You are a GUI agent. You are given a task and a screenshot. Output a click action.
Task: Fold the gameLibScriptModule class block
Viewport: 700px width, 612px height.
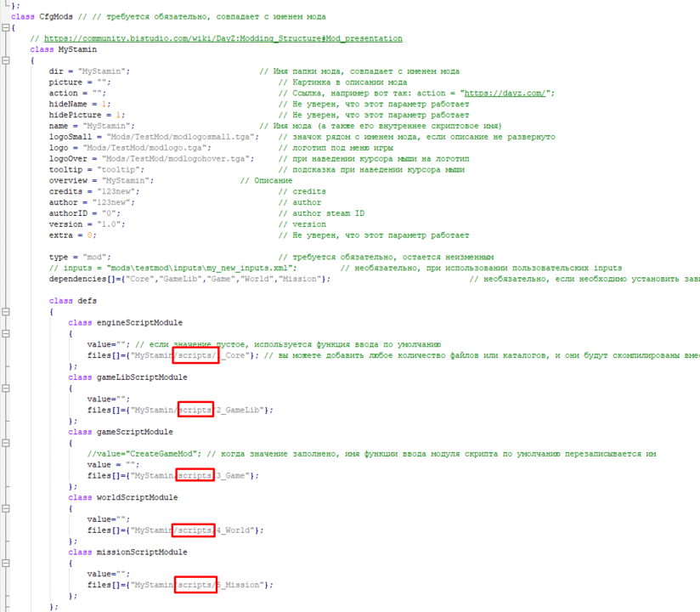point(5,388)
